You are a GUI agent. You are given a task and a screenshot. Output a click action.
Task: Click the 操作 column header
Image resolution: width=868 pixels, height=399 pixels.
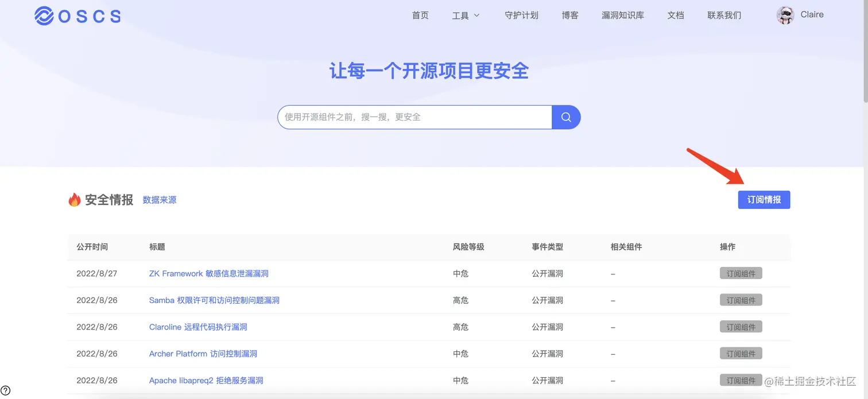(727, 247)
